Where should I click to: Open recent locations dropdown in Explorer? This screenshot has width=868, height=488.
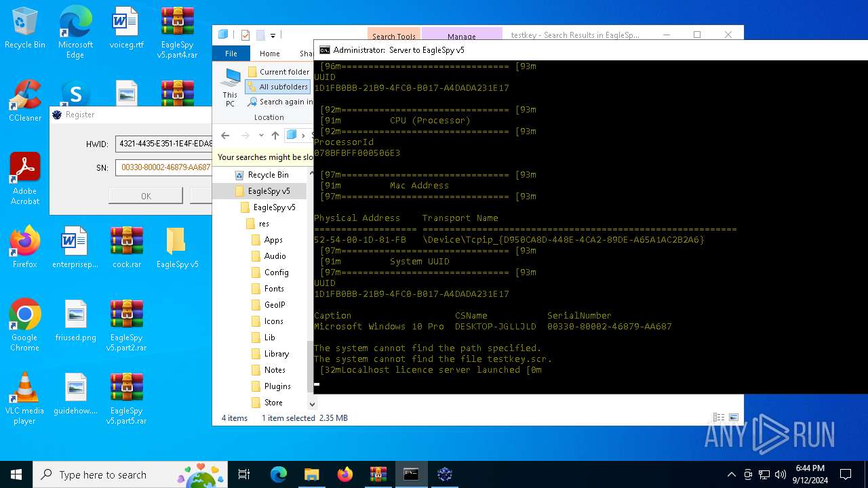point(261,135)
